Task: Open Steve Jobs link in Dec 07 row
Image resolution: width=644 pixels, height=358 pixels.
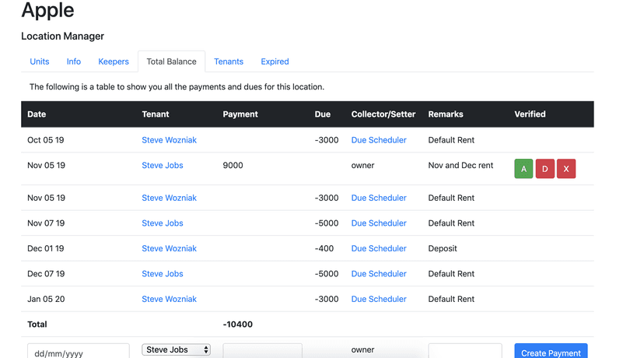Action: 163,274
